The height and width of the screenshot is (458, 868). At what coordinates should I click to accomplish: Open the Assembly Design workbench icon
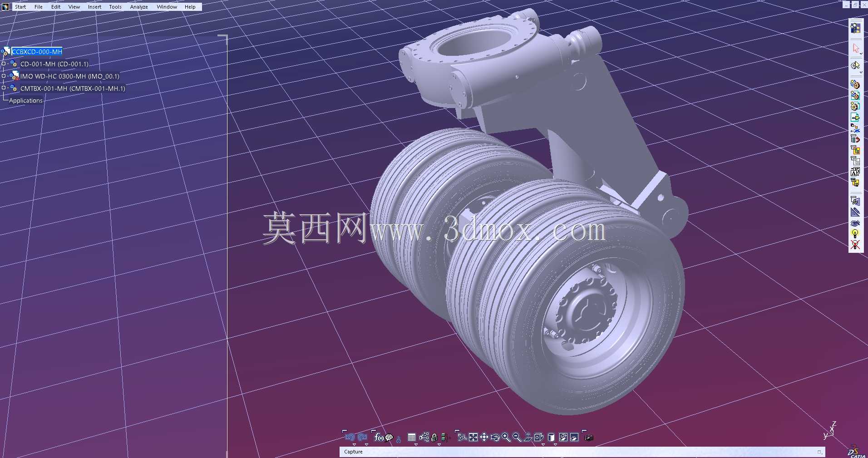pyautogui.click(x=855, y=28)
